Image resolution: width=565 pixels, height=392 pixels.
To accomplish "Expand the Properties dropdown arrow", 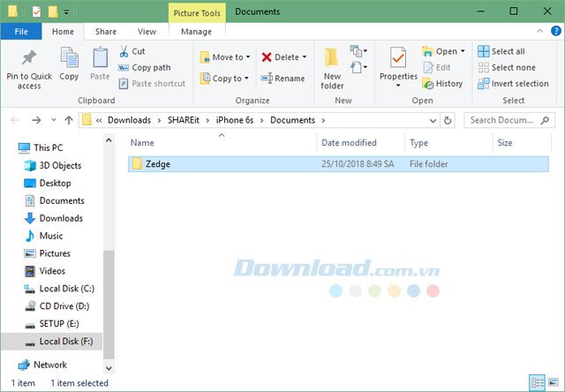I will click(x=398, y=86).
